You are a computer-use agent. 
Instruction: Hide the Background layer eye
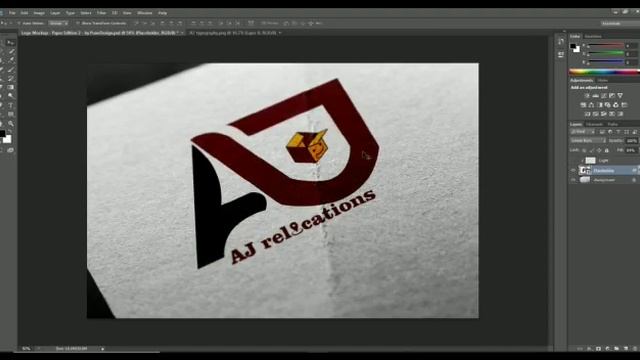pos(573,180)
